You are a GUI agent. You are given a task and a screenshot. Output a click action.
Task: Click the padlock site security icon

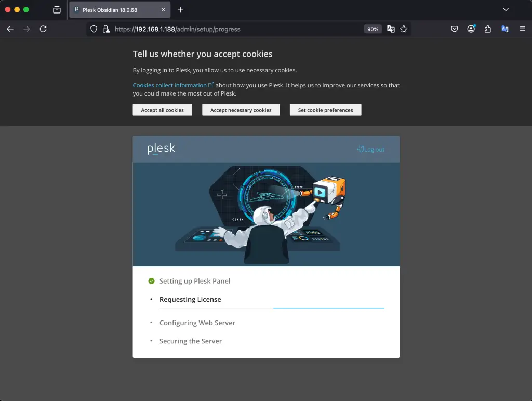click(x=105, y=29)
